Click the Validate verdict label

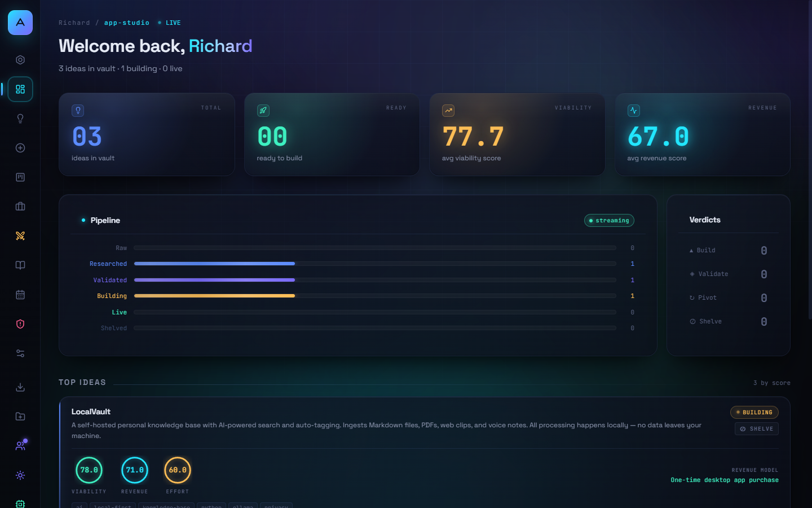tap(713, 274)
